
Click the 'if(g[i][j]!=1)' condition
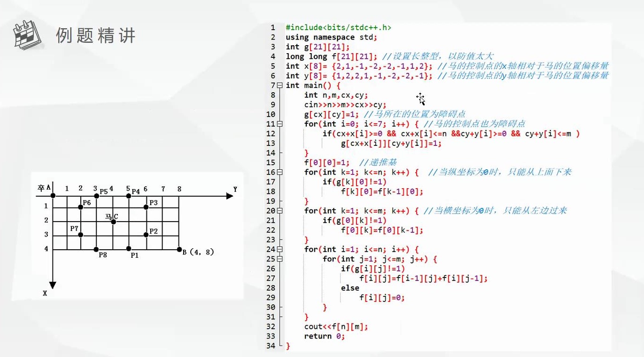tap(373, 269)
